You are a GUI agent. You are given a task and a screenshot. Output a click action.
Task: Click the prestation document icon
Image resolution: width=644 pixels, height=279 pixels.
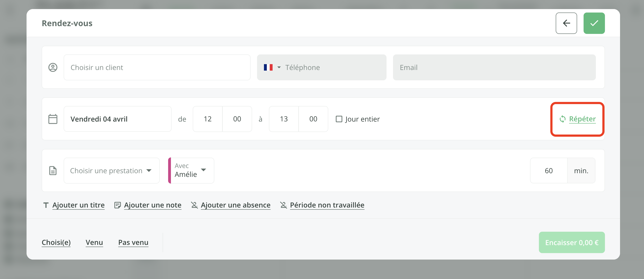pos(53,171)
